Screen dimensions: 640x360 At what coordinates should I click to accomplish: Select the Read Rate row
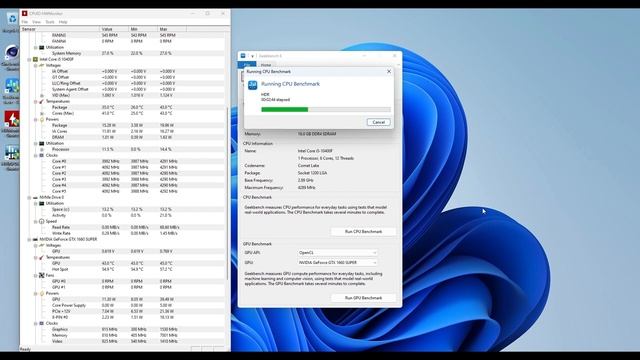click(x=122, y=227)
